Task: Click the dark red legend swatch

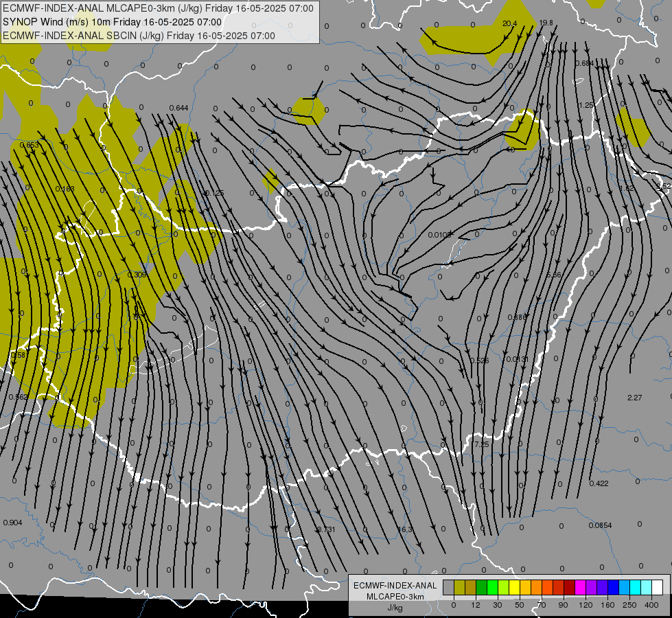Action: pyautogui.click(x=570, y=587)
